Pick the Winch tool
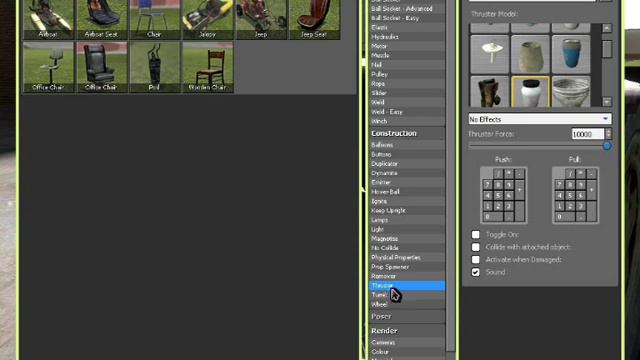This screenshot has width=640, height=360. [x=407, y=121]
